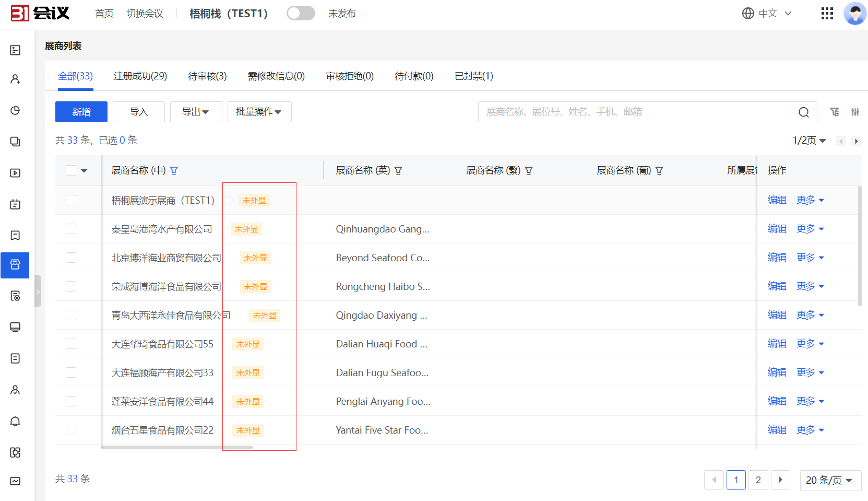Tick the select-all header checkbox
This screenshot has height=501, width=868.
click(x=71, y=170)
